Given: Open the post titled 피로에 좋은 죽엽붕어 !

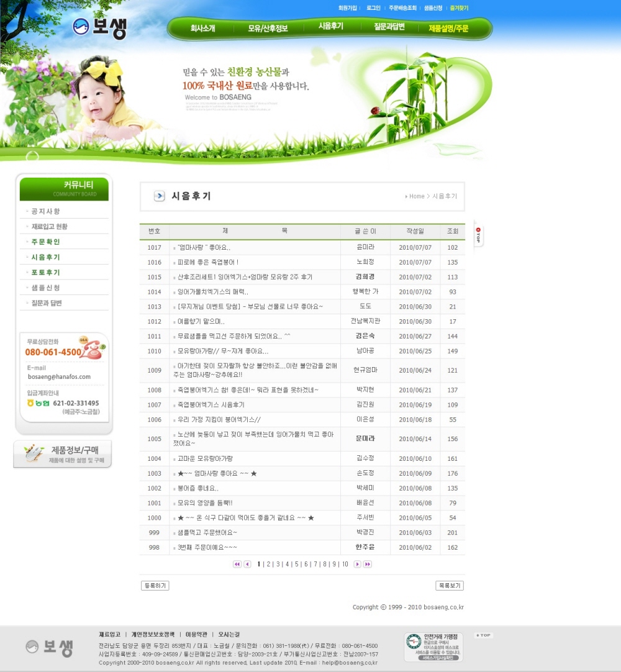Looking at the screenshot, I should [208, 262].
